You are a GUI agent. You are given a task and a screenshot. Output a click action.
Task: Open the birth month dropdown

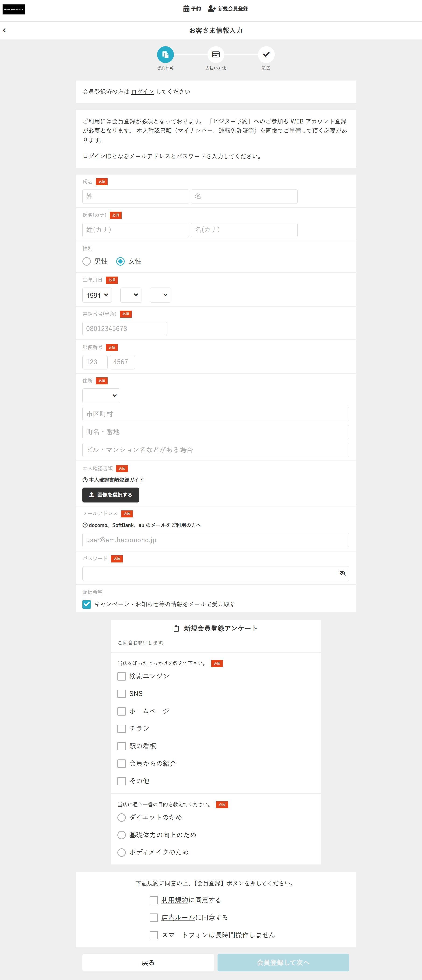[130, 295]
